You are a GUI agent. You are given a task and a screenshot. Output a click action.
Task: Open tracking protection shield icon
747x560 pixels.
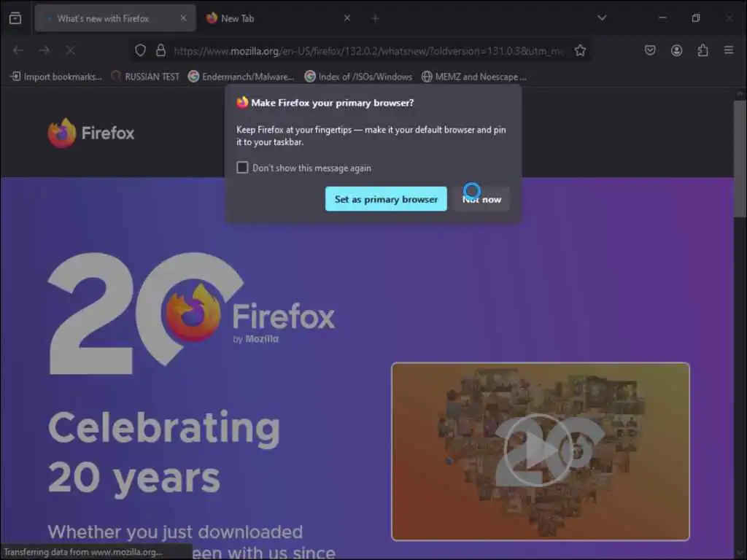[140, 50]
